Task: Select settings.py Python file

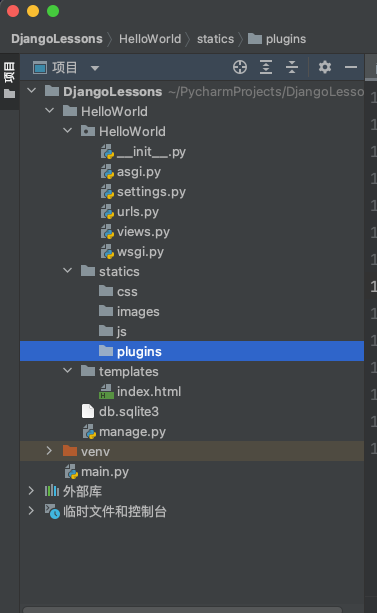Action: pyautogui.click(x=143, y=192)
